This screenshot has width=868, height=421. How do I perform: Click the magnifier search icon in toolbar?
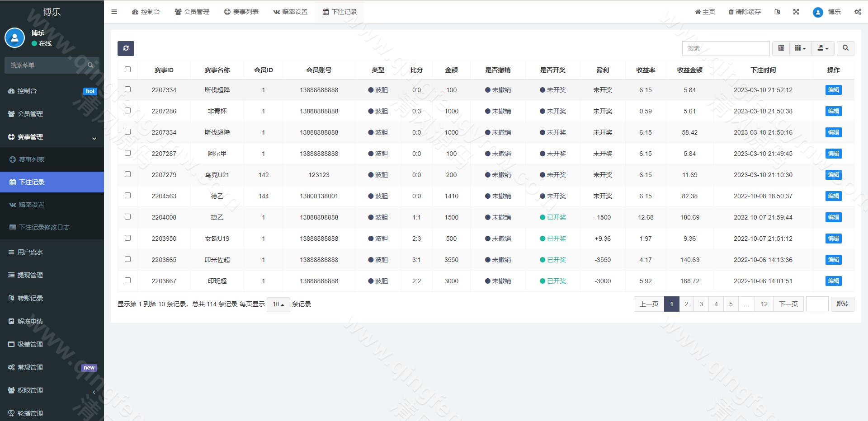point(845,48)
